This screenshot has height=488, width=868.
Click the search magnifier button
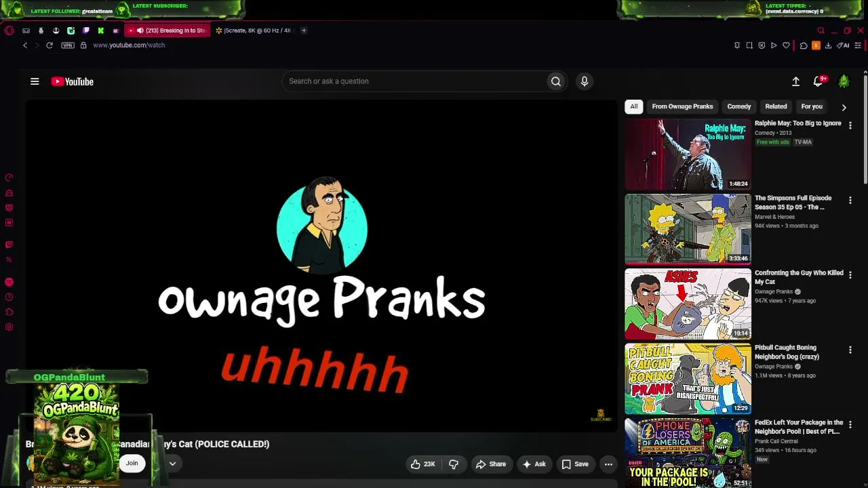(x=556, y=81)
